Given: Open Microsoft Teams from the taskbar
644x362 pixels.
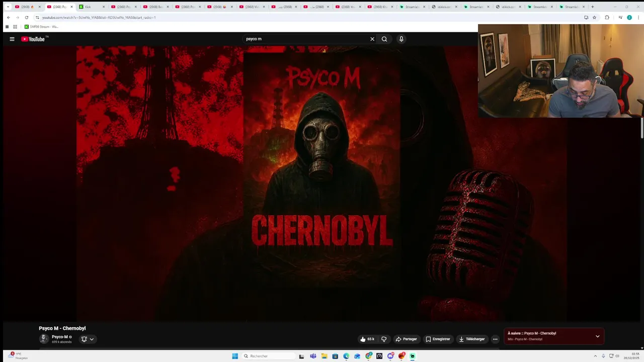Looking at the screenshot, I should coord(313,356).
